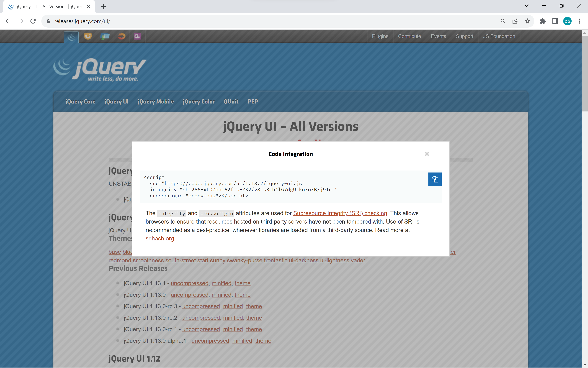Open the browser zoom magnifier icon
This screenshot has height=368, width=588.
(x=503, y=21)
